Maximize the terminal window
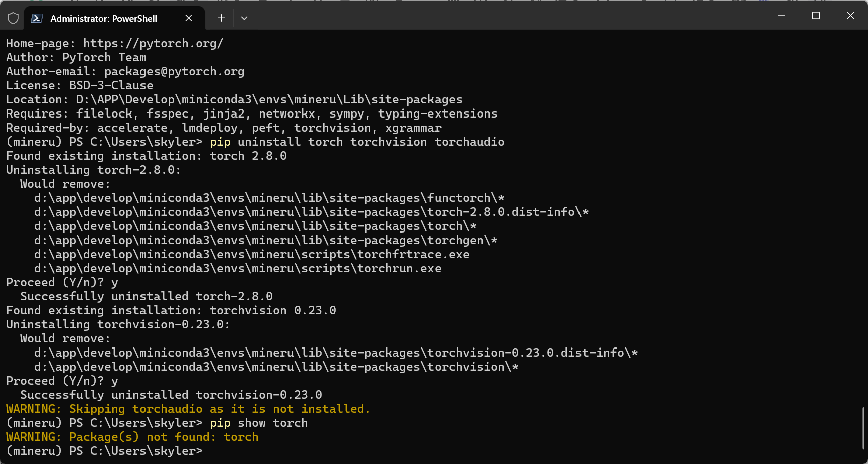This screenshot has width=868, height=464. click(816, 16)
